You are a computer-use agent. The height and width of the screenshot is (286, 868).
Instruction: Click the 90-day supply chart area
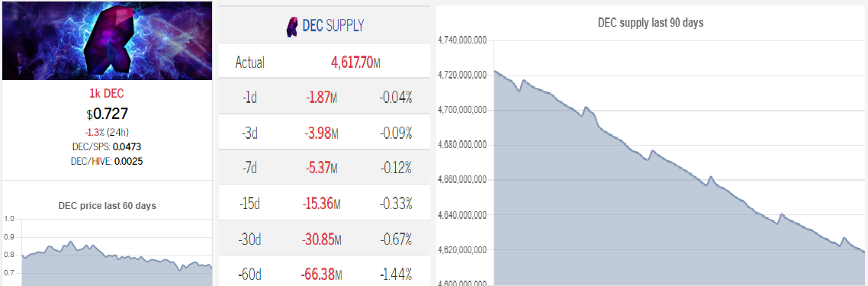[680, 163]
